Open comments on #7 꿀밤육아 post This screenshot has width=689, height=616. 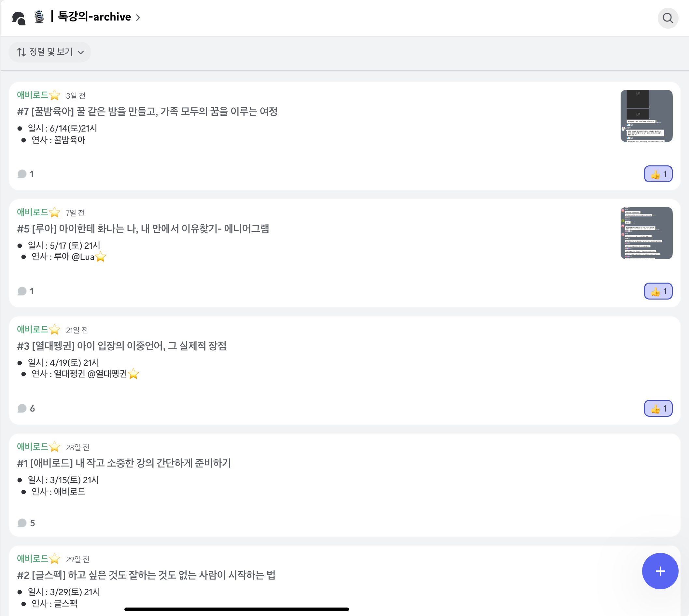click(x=26, y=174)
